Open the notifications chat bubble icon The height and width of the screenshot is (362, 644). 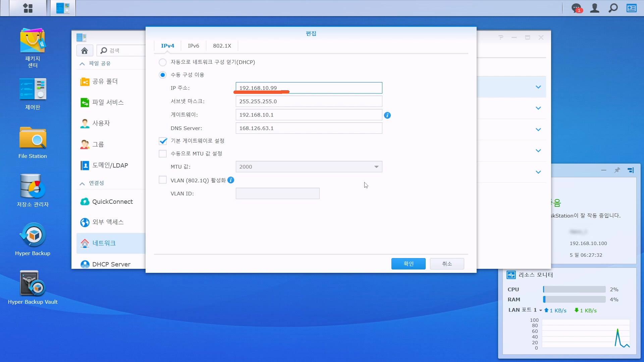(576, 8)
